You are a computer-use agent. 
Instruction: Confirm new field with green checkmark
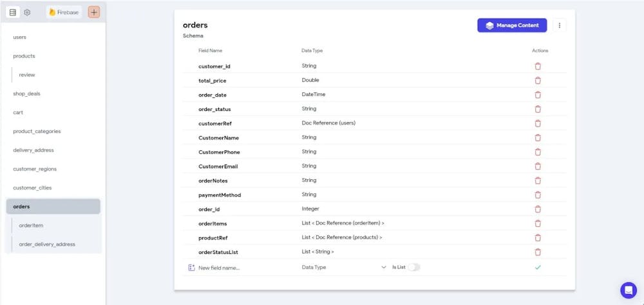(x=538, y=267)
